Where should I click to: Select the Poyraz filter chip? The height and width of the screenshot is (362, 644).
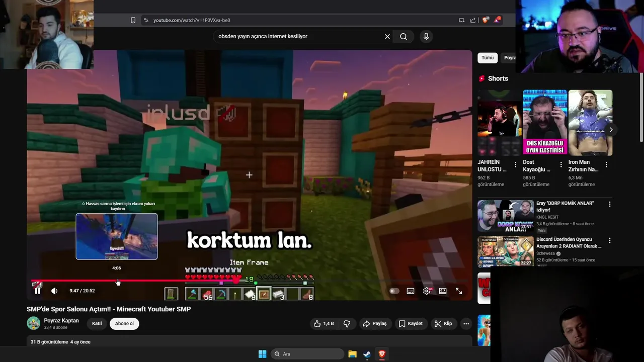pyautogui.click(x=509, y=58)
